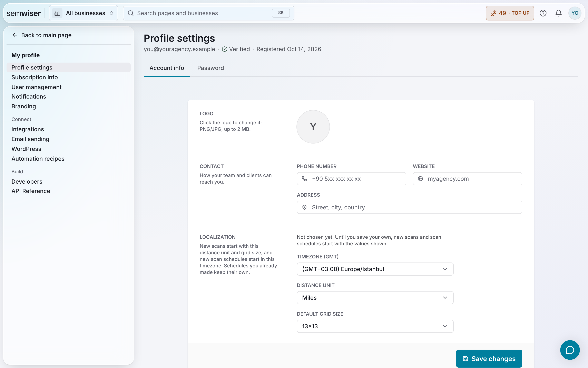Screen dimensions: 588x368
Task: Focus the Phone number input field
Action: tap(351, 179)
